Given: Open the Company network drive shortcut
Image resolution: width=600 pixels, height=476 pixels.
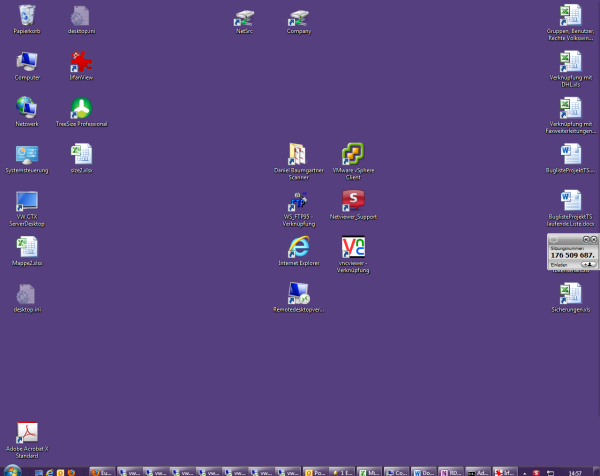Looking at the screenshot, I should click(x=299, y=21).
